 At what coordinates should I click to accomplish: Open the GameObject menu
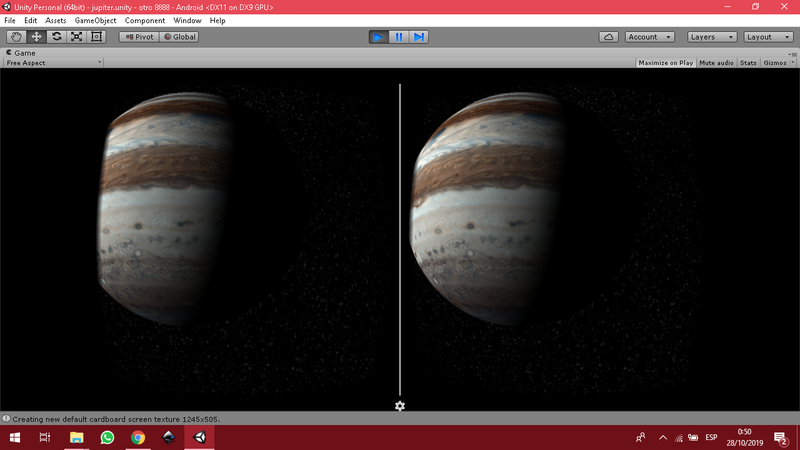[x=95, y=20]
